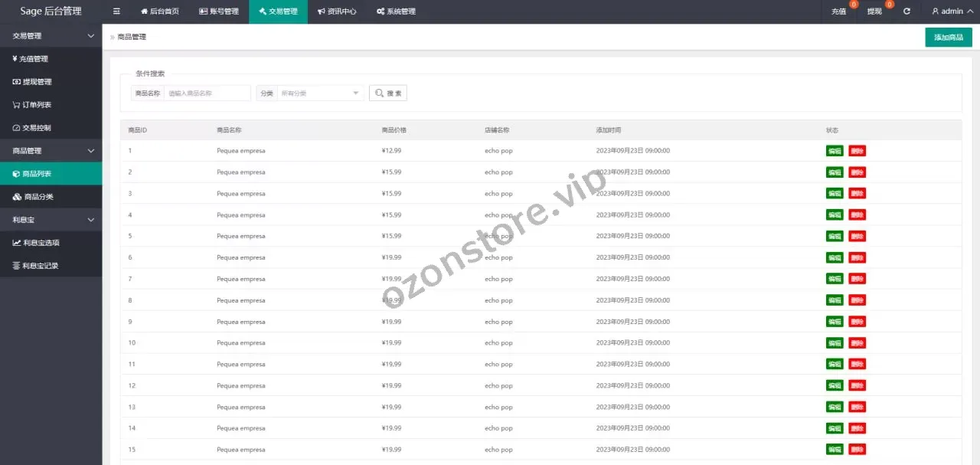The height and width of the screenshot is (465, 980).
Task: Click the refresh icon in top bar
Action: click(x=906, y=11)
